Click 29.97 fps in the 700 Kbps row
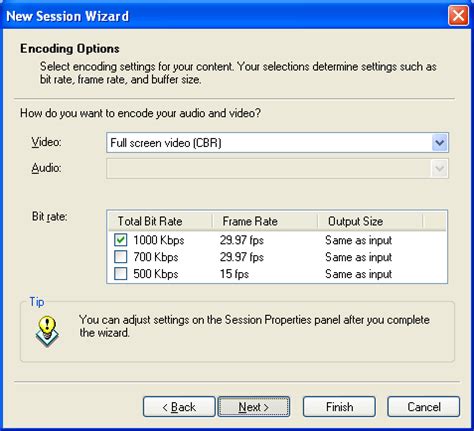 coord(242,257)
